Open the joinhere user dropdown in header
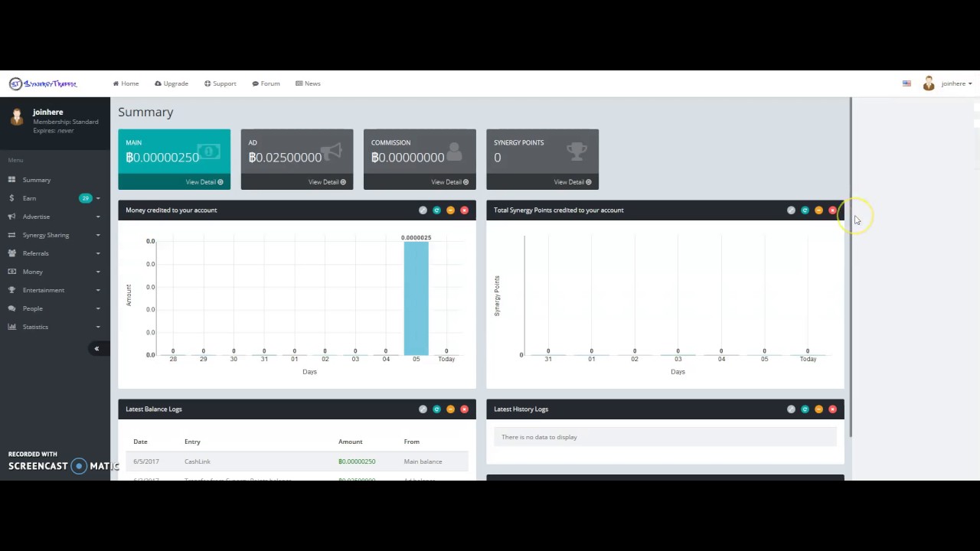 click(956, 83)
